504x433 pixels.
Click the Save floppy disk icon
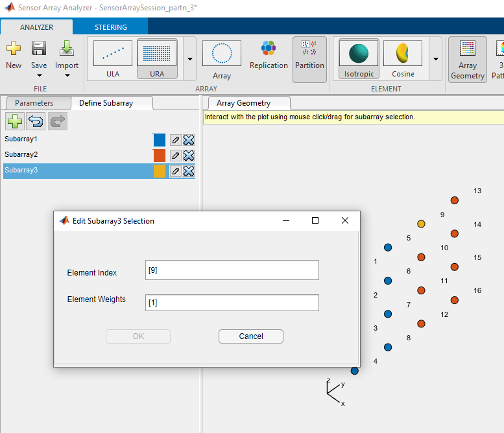[x=39, y=49]
